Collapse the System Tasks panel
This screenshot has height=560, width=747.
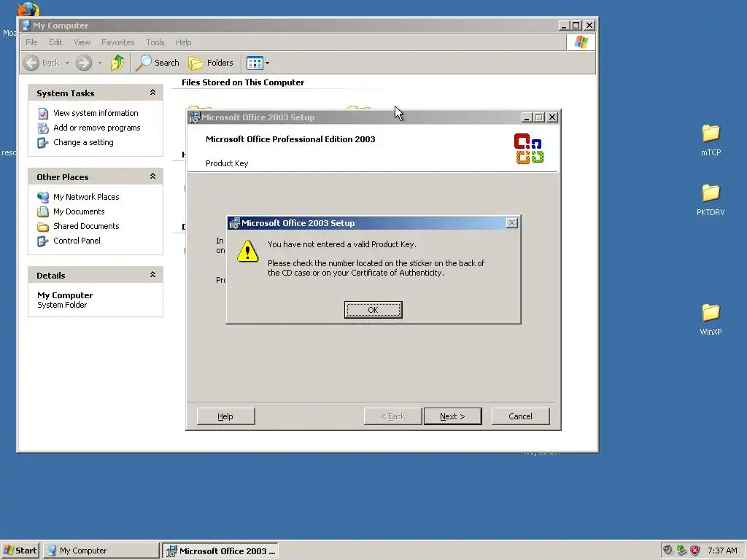click(152, 93)
